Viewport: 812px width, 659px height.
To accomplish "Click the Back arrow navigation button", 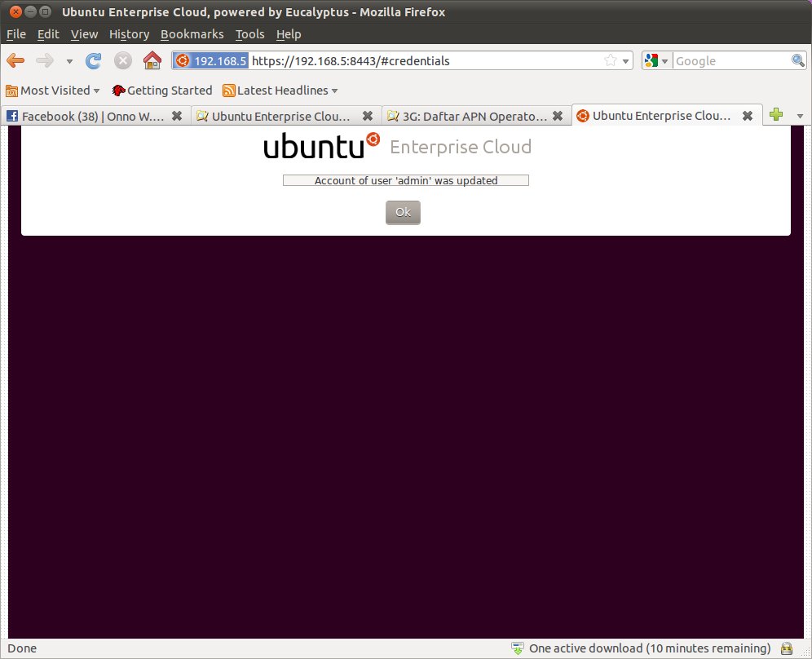I will click(15, 60).
